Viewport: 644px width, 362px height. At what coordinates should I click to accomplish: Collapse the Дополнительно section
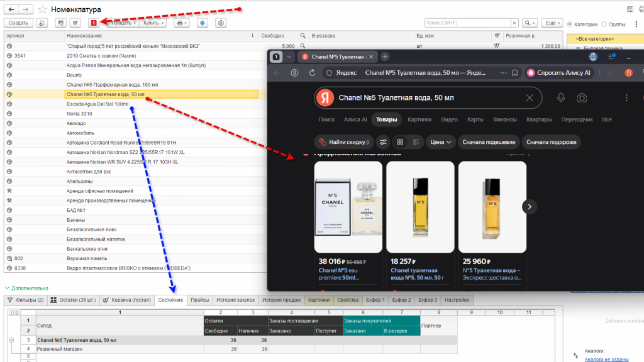(7, 288)
